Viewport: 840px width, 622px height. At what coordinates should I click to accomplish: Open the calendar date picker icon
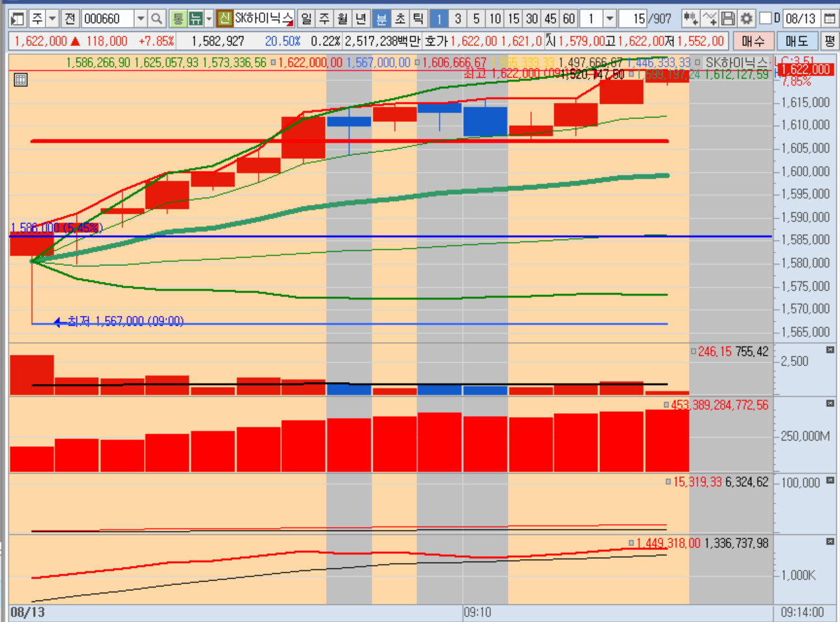click(x=830, y=19)
